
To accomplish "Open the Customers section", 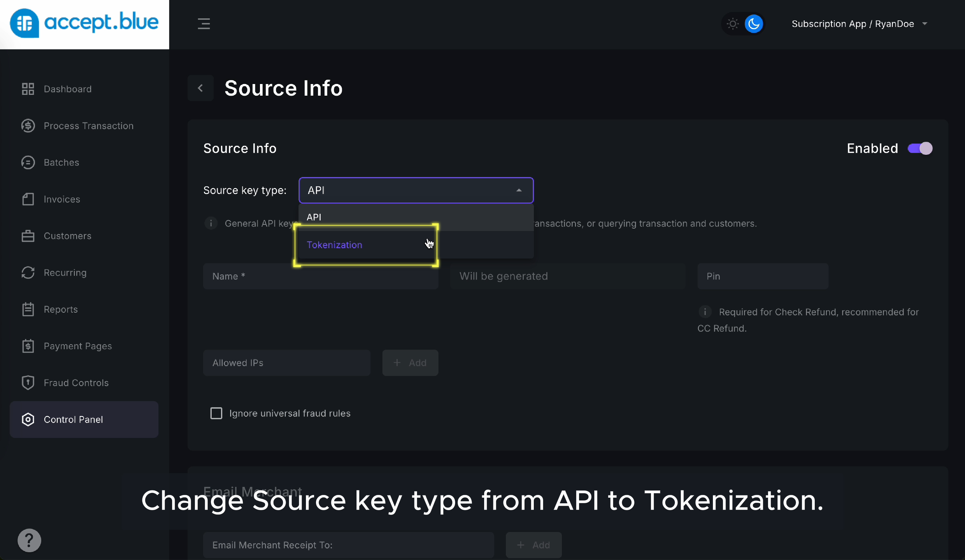I will pos(67,236).
